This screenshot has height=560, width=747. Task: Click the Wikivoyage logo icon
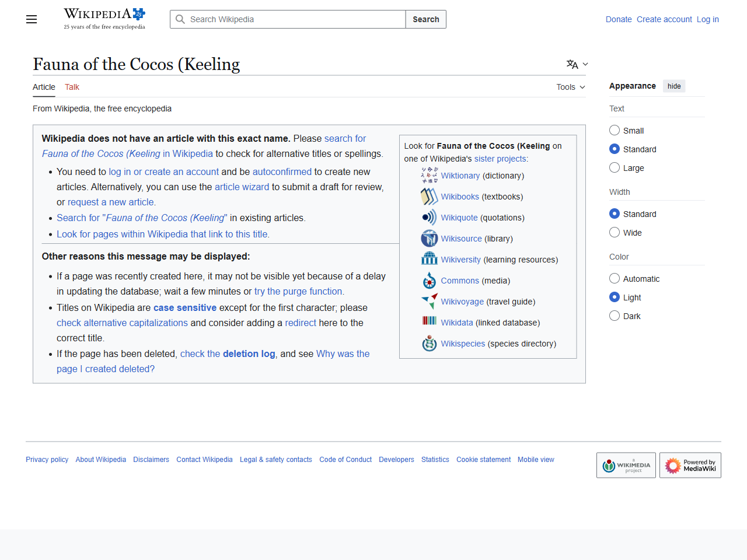(x=430, y=302)
